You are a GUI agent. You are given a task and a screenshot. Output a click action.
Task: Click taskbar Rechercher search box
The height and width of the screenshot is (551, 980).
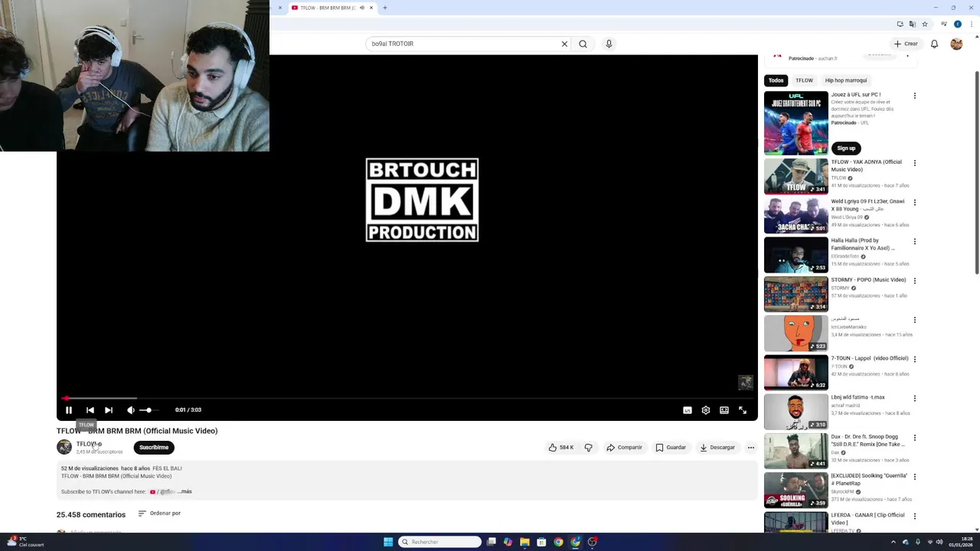(440, 542)
